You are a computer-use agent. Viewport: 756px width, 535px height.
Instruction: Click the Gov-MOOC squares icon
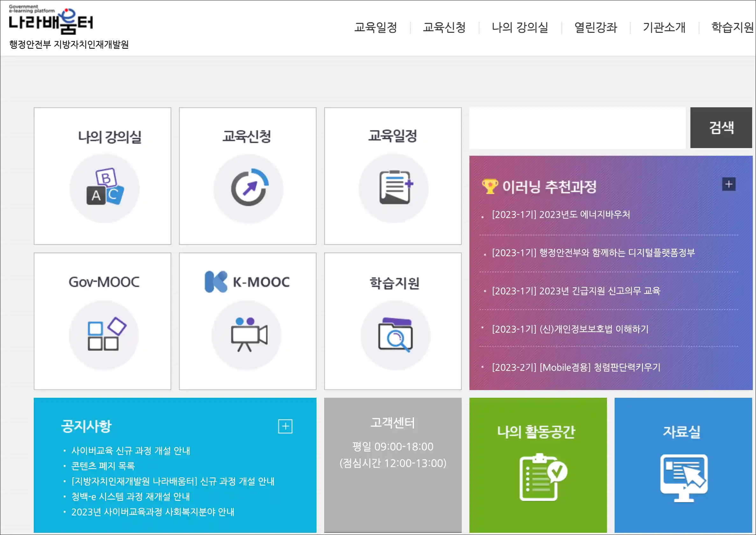tap(104, 334)
